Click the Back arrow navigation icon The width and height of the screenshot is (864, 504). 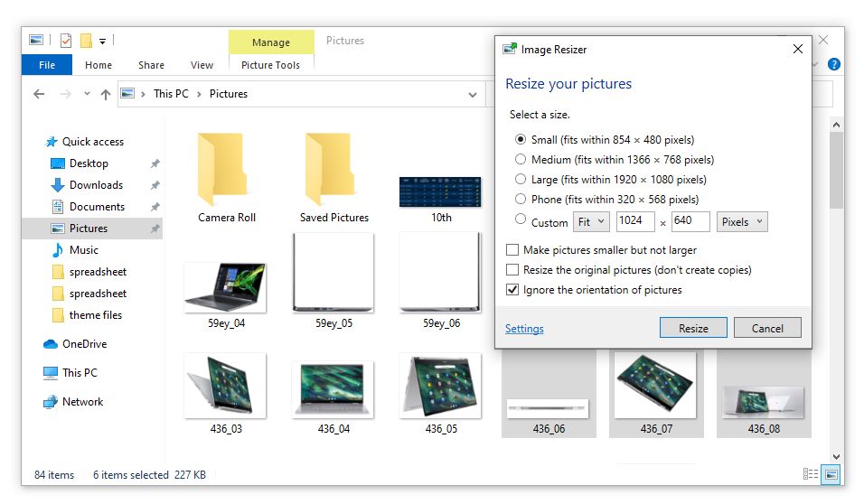39,94
